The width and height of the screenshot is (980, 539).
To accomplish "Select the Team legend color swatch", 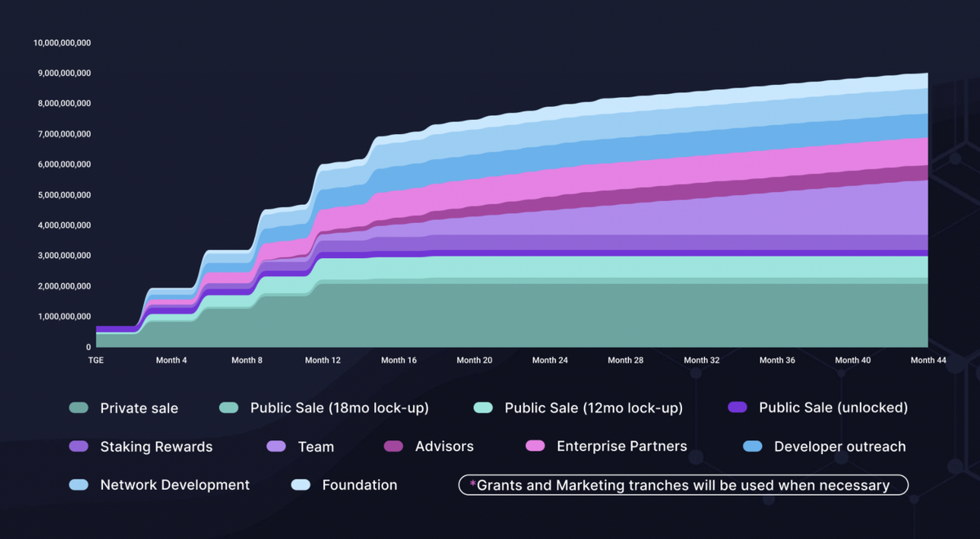I will coord(276,447).
